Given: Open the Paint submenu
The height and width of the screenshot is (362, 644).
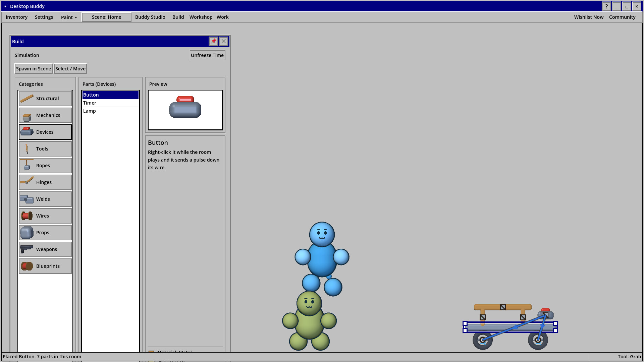Looking at the screenshot, I should click(x=69, y=17).
